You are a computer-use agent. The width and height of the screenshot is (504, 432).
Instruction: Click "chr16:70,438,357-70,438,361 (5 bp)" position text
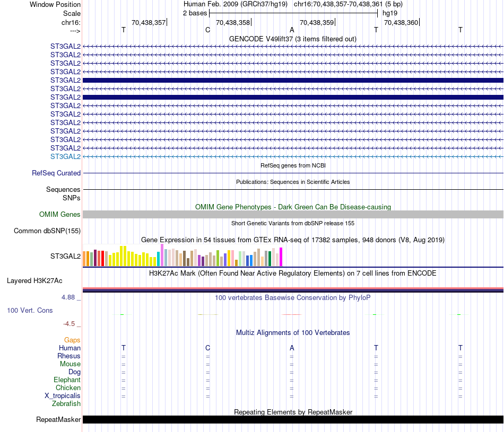(x=348, y=4)
